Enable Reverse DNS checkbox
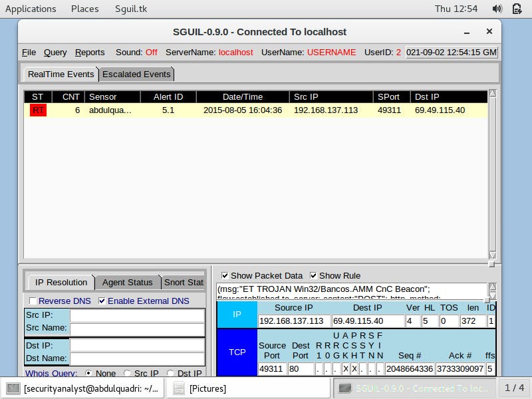This screenshot has height=399, width=532. coord(33,301)
